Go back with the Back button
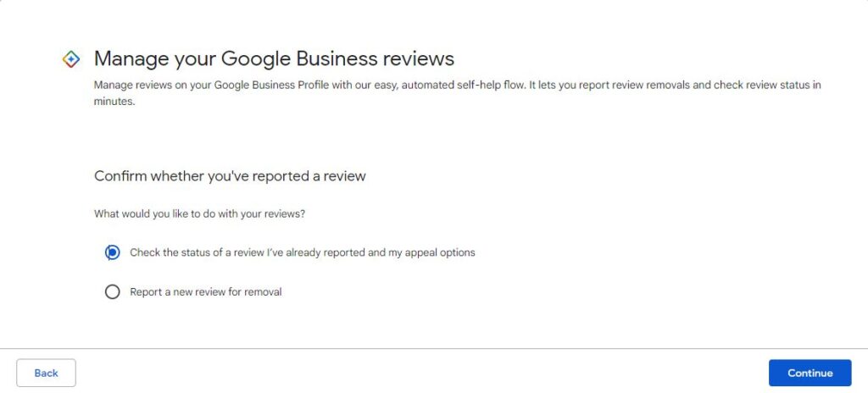This screenshot has width=868, height=393. (x=46, y=373)
